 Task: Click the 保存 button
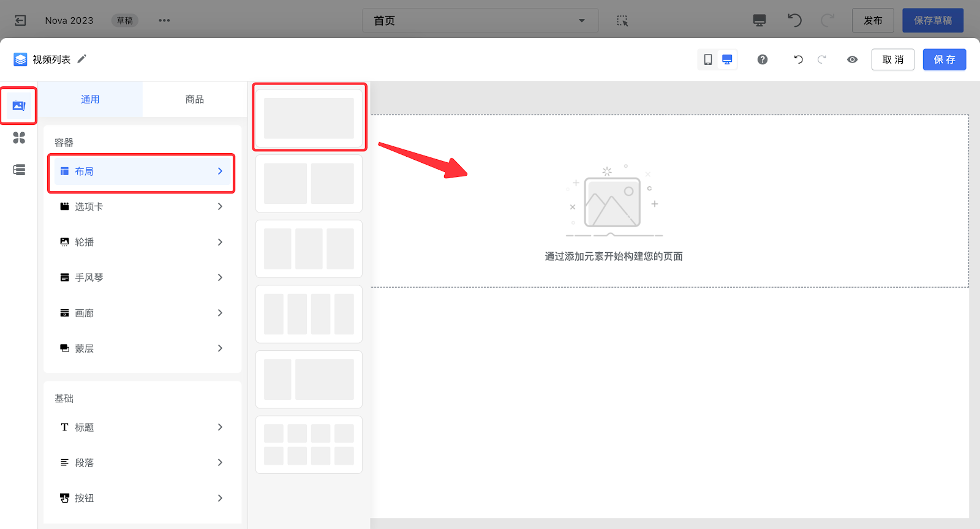[x=944, y=59]
